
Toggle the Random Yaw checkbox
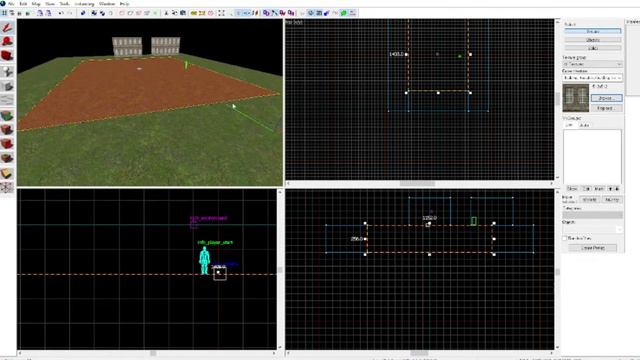[x=565, y=238]
